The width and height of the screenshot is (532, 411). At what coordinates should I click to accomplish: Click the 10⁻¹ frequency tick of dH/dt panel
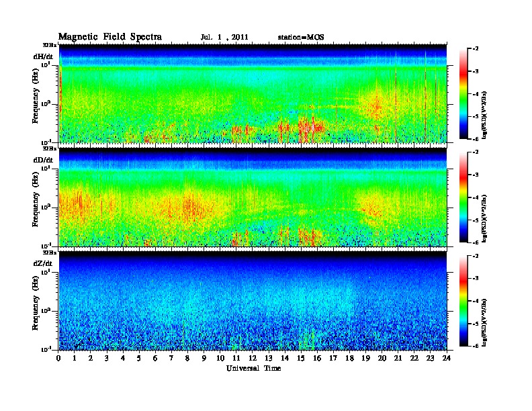46,142
